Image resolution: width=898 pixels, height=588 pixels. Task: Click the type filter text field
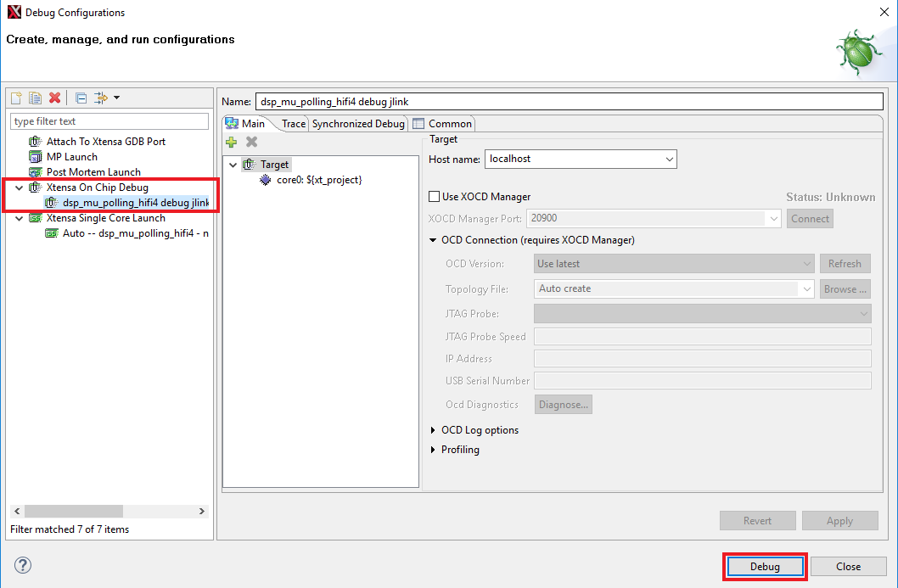pos(109,121)
